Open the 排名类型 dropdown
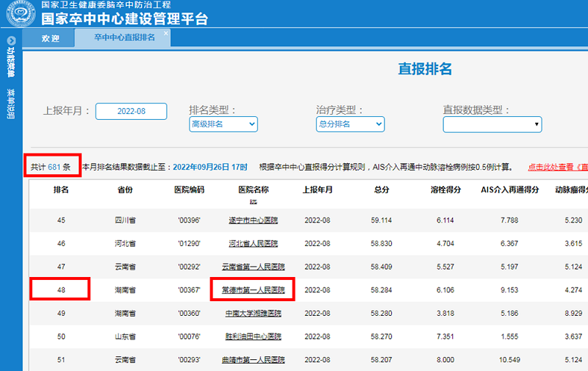The height and width of the screenshot is (371, 588). click(x=223, y=125)
